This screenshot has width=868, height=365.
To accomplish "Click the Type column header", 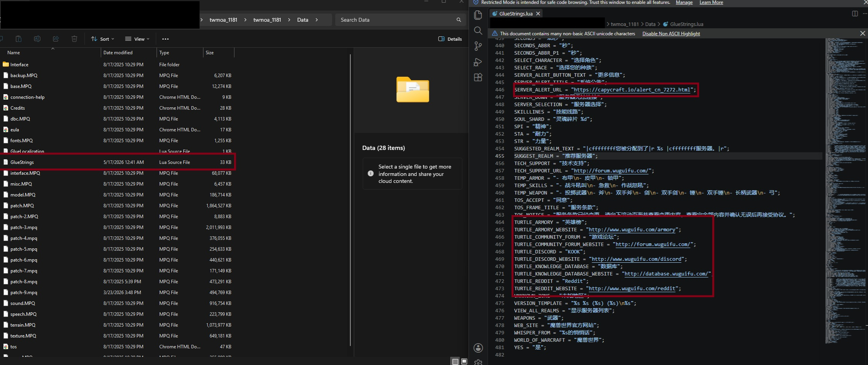I will pyautogui.click(x=180, y=53).
